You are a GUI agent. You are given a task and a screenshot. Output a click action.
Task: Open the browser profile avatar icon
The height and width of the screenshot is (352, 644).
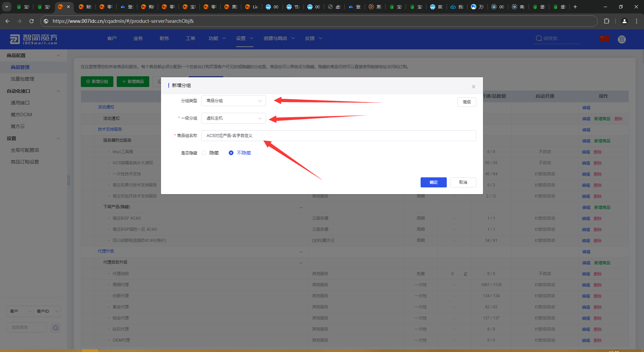click(624, 21)
